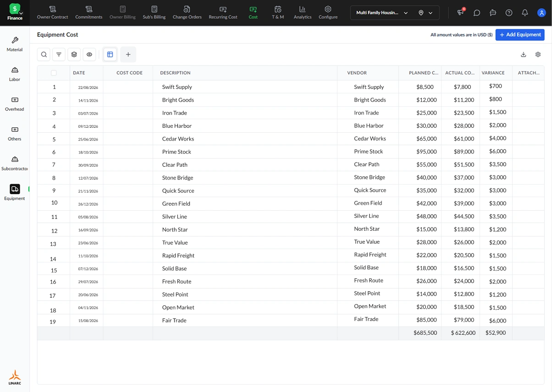Click Cedar Works actual cost $61,000
The image size is (552, 392).
point(464,139)
